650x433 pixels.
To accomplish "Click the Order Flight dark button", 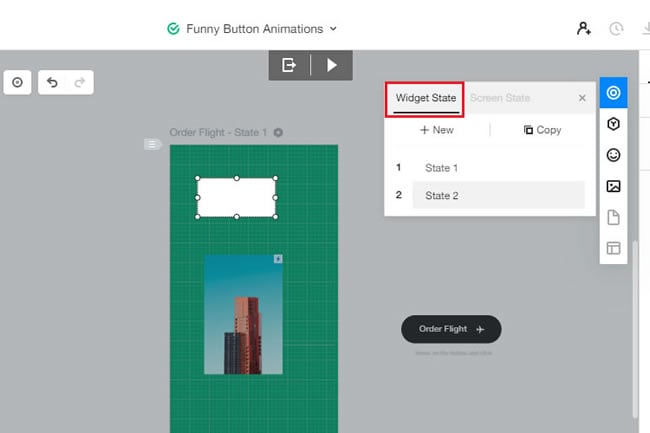I will 451,329.
